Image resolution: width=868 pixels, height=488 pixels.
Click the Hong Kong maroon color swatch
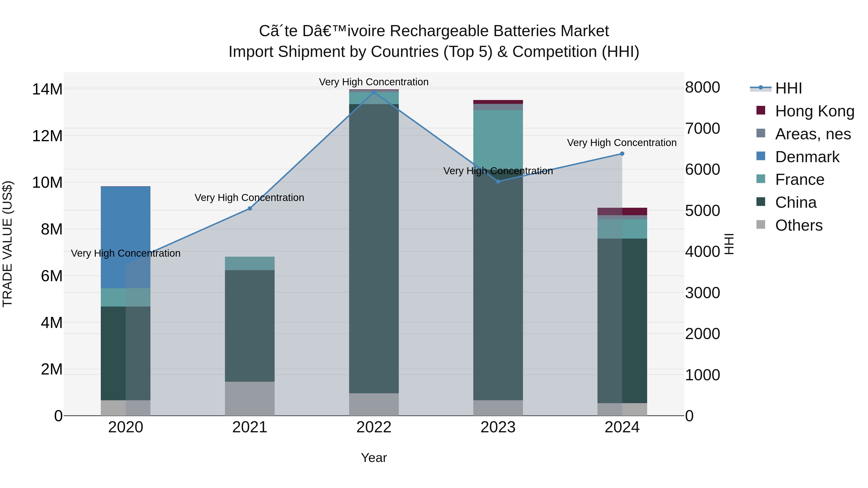pos(761,110)
